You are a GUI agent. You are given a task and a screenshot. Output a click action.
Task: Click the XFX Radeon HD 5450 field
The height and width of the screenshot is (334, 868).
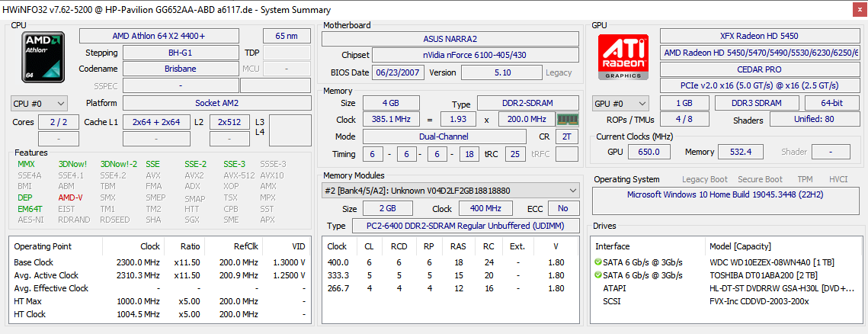pos(759,36)
